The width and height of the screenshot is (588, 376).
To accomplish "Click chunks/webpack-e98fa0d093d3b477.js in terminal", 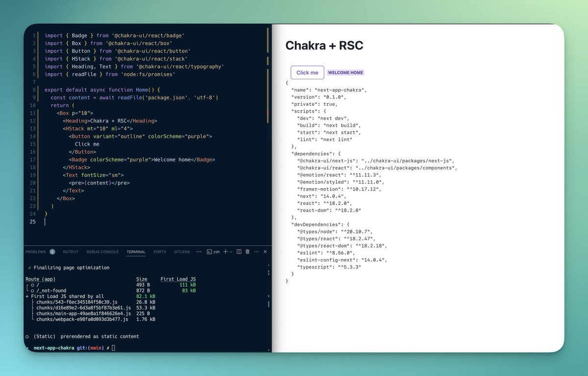I will (x=82, y=319).
